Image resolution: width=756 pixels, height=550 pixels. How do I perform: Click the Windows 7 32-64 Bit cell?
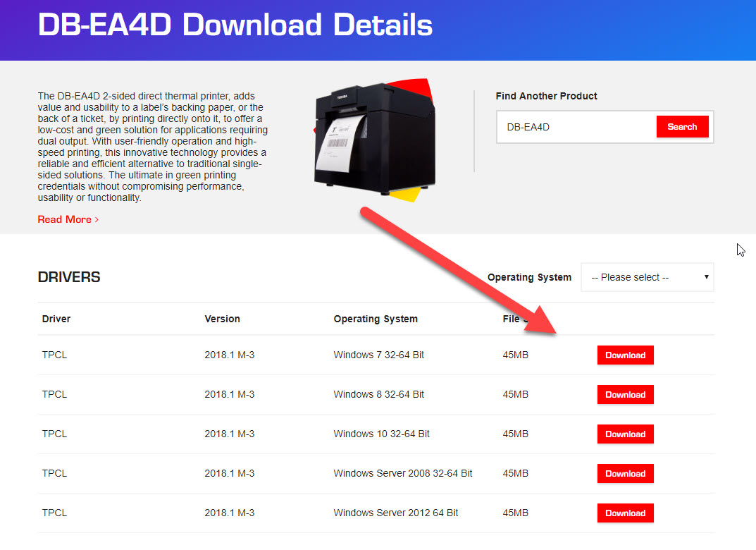[379, 355]
